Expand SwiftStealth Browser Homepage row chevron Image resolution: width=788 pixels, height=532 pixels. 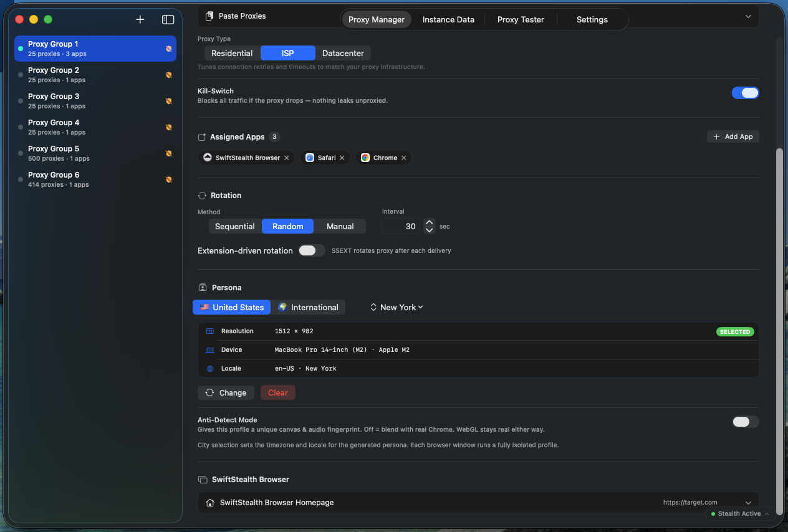(748, 503)
